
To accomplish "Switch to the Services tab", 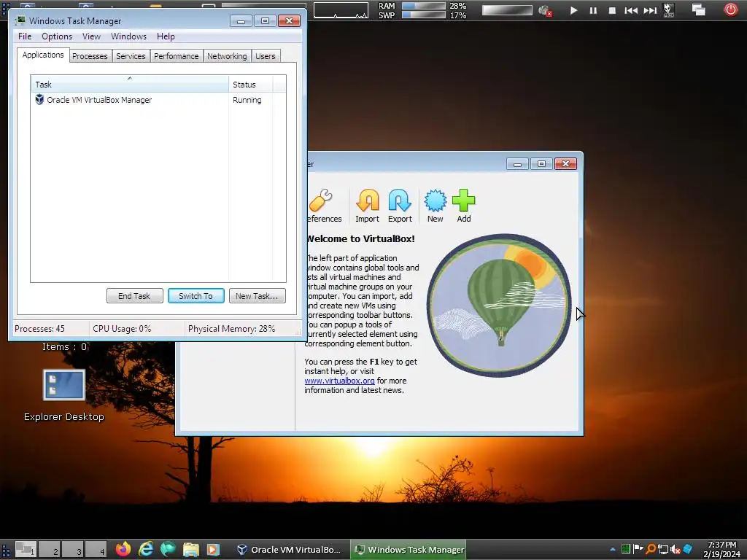I will click(131, 56).
